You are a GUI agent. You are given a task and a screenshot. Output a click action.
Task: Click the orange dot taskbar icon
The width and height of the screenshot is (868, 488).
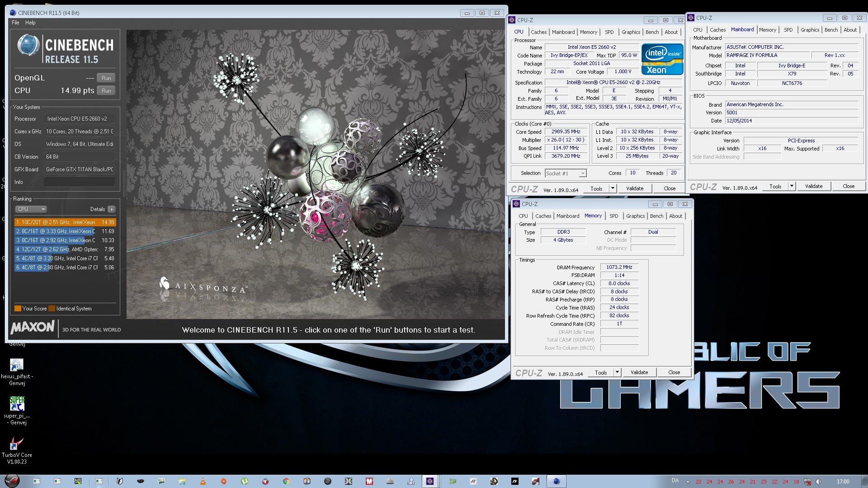pos(224,481)
